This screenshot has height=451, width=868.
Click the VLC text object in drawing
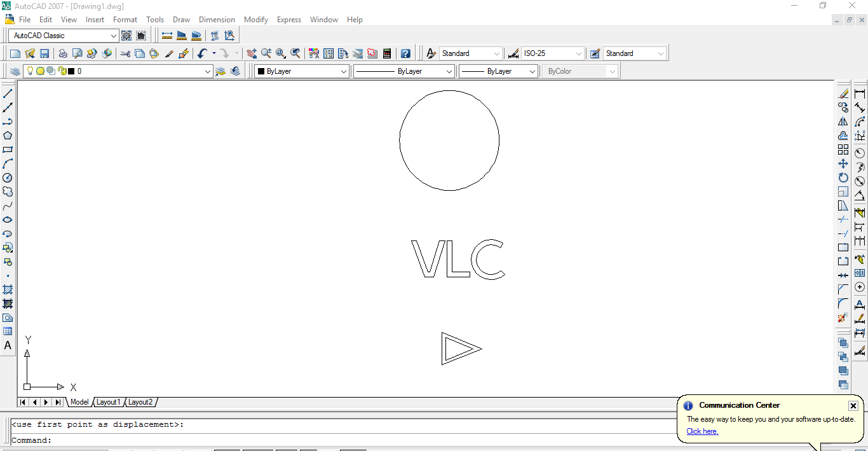[459, 259]
